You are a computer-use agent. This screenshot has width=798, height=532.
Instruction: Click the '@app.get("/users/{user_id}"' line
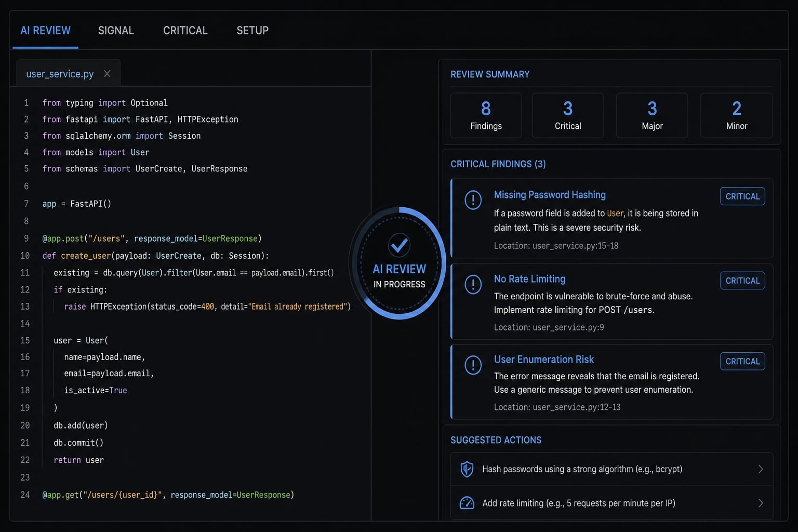(168, 495)
